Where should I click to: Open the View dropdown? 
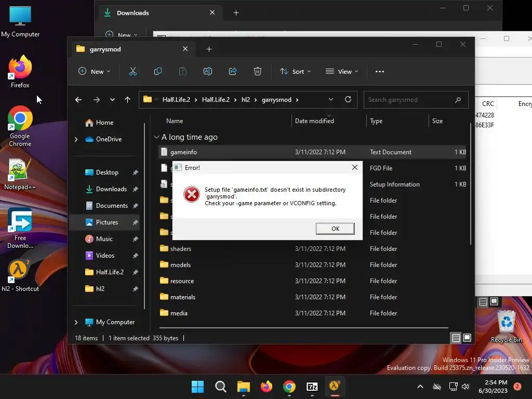(x=342, y=72)
